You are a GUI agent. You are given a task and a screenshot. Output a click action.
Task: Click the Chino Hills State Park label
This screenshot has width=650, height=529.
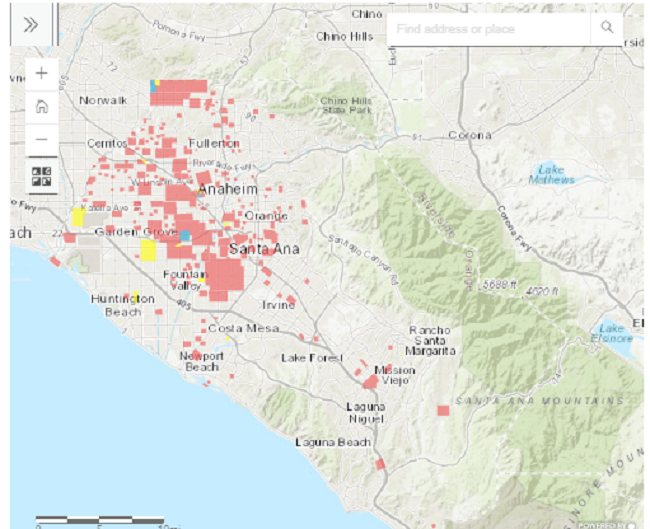point(345,105)
